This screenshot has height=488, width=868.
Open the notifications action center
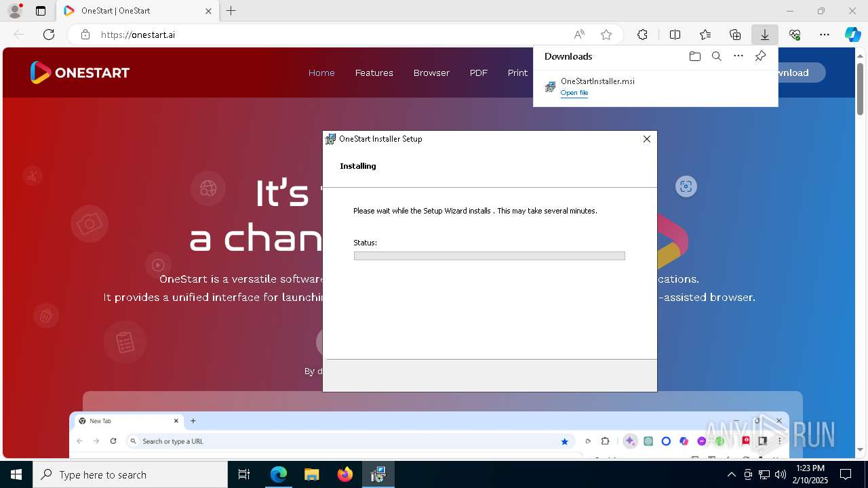pyautogui.click(x=846, y=474)
